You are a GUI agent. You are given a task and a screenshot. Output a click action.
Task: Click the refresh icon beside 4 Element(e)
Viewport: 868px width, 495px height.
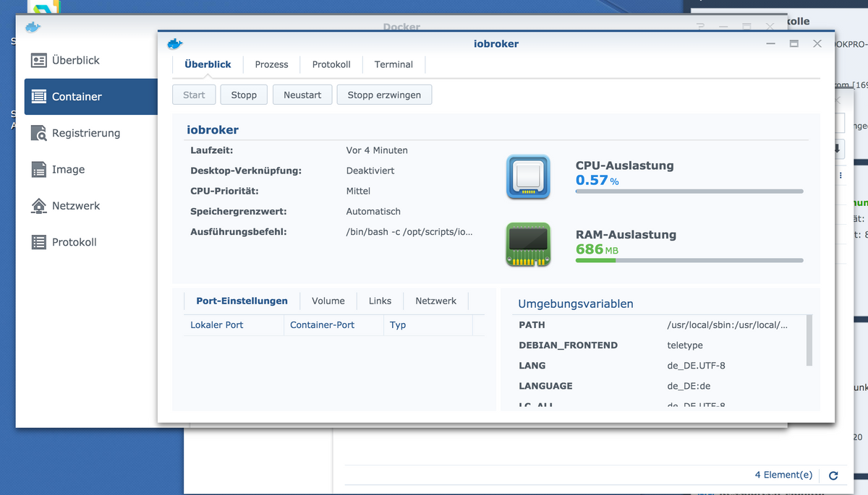tap(833, 475)
